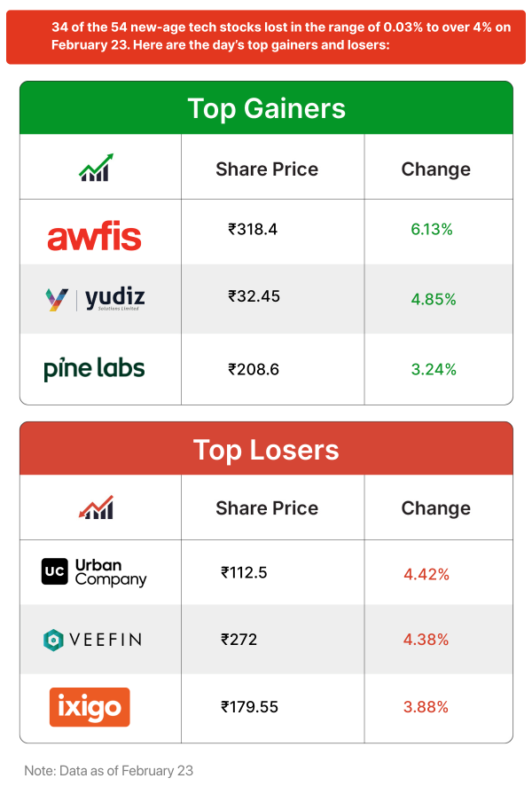The image size is (532, 802).
Task: Click the 6.13% gain value
Action: (x=432, y=230)
